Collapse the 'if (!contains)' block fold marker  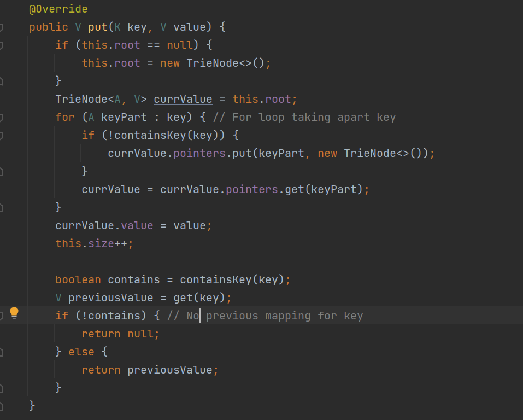tap(1, 316)
